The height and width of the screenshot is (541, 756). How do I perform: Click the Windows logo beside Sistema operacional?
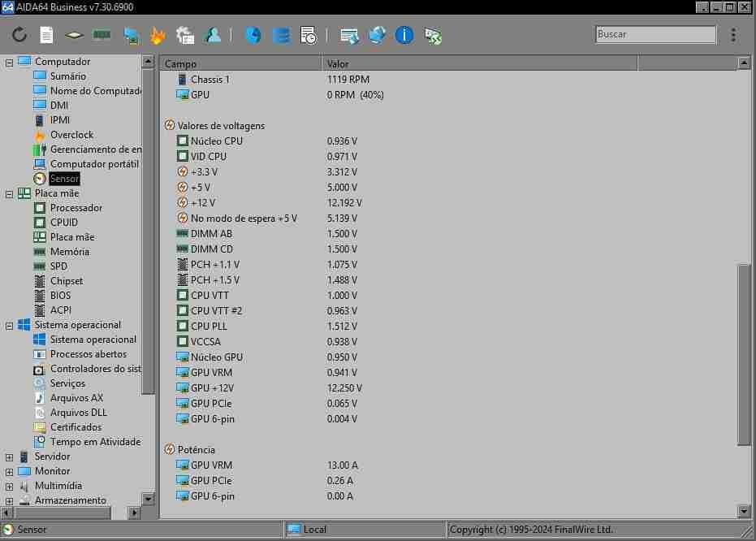click(x=24, y=324)
